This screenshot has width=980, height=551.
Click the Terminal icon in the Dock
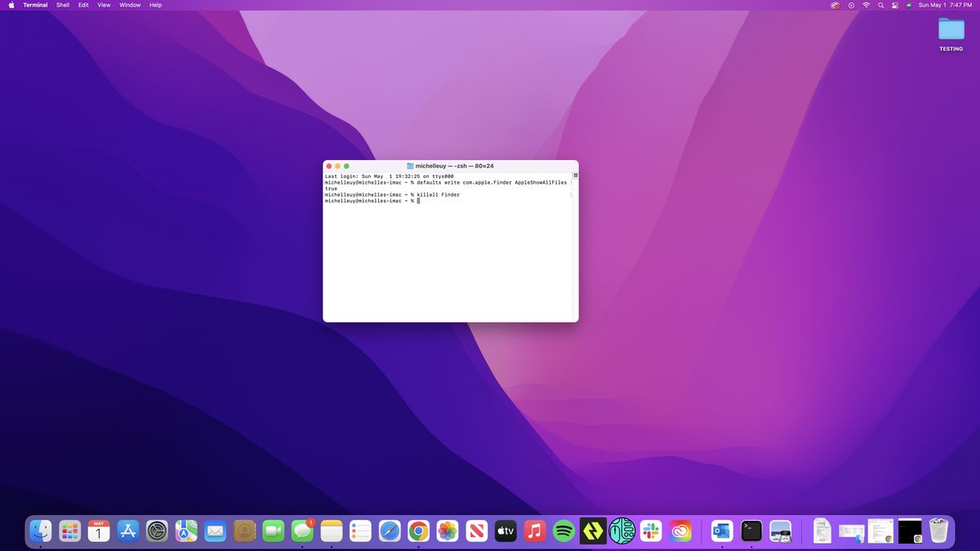click(751, 531)
